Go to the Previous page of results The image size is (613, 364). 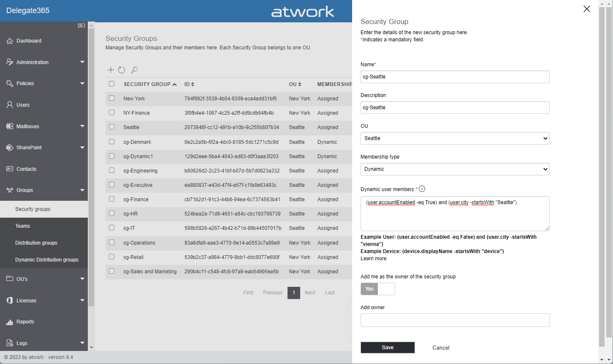(x=273, y=293)
